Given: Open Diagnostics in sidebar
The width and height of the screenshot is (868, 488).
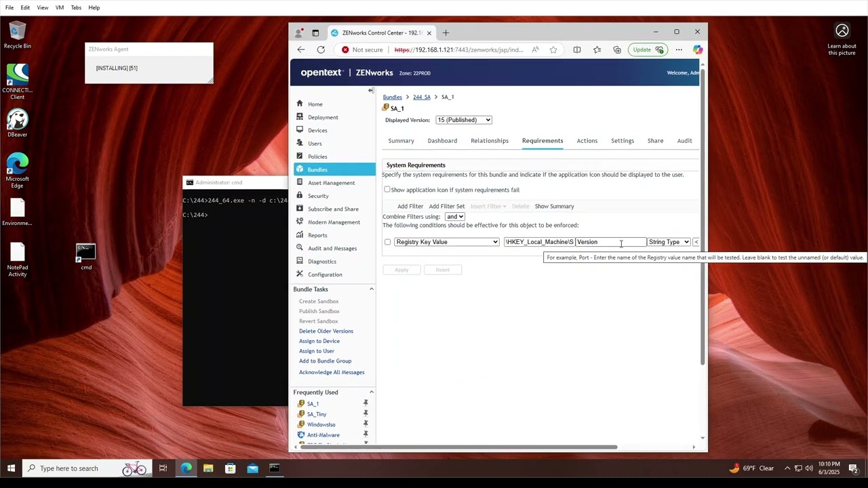Looking at the screenshot, I should (321, 262).
